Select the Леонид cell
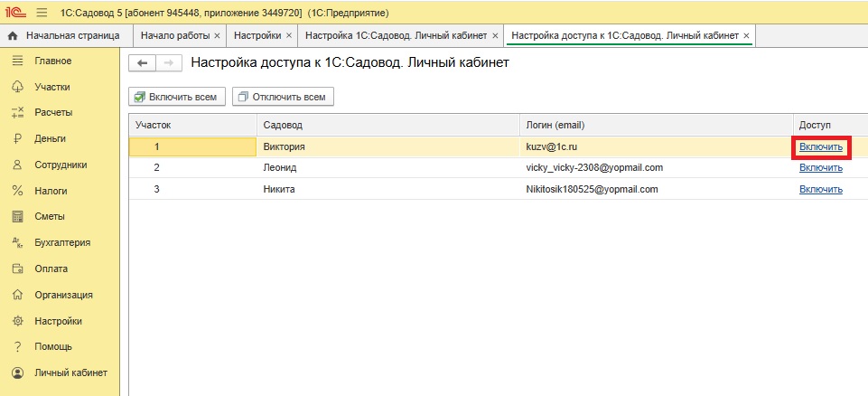The image size is (868, 396). 388,168
